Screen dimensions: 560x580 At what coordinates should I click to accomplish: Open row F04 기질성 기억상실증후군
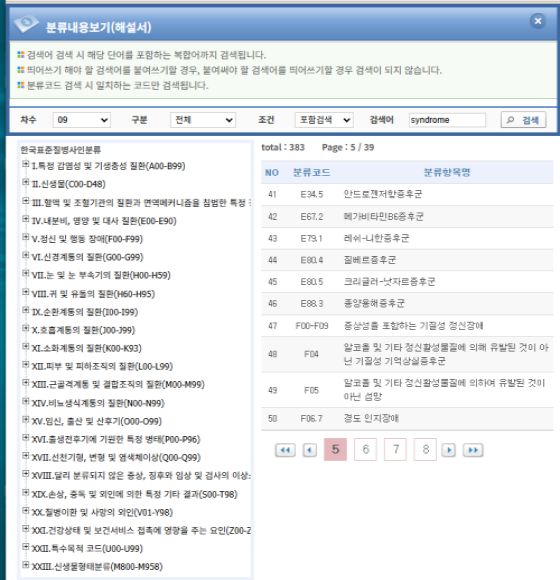pos(407,354)
